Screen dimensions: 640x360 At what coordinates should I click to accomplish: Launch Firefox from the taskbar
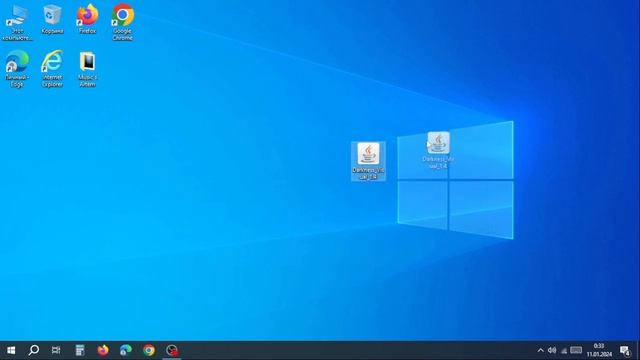[x=103, y=350]
